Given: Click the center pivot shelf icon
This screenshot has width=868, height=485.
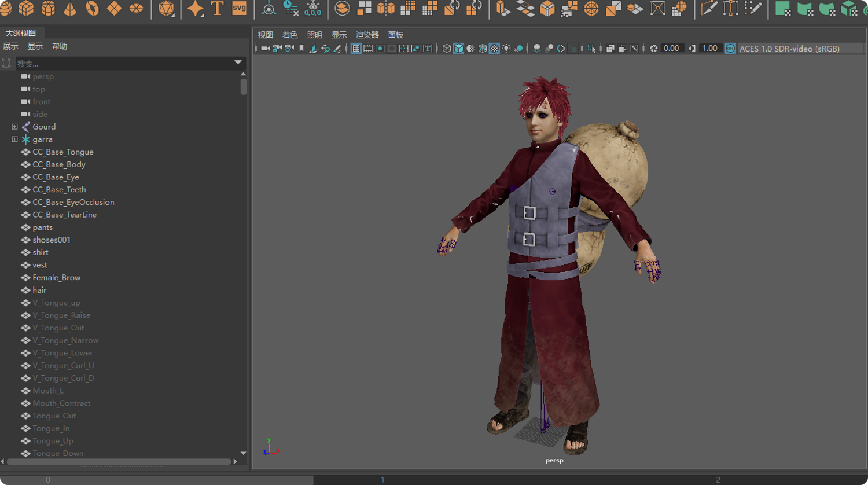Looking at the screenshot, I should pyautogui.click(x=269, y=9).
